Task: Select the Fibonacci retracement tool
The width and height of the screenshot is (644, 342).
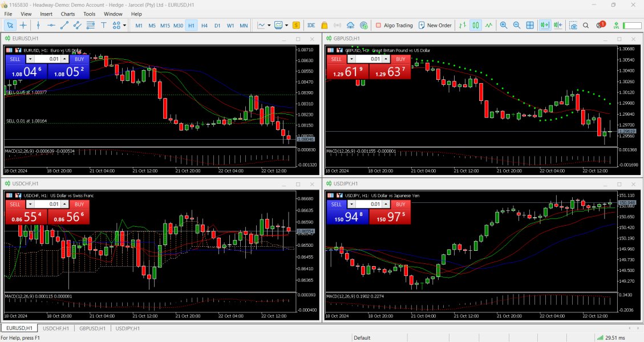Action: pyautogui.click(x=90, y=26)
